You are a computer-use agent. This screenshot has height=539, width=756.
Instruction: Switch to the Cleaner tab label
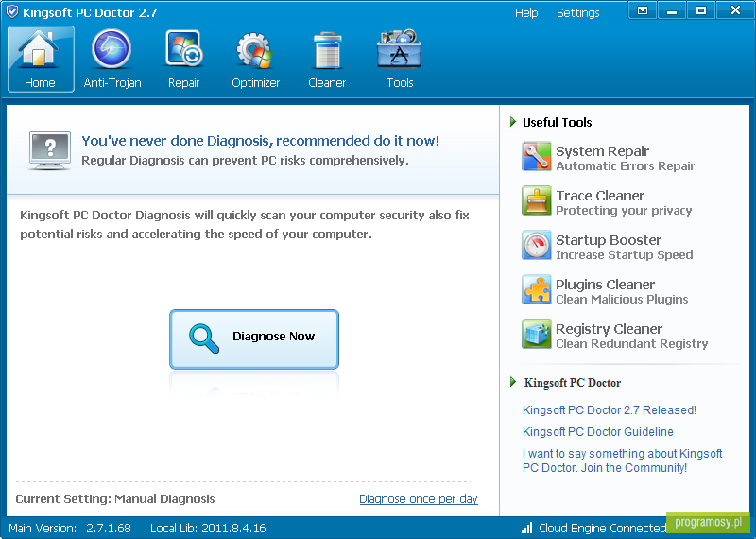[327, 83]
